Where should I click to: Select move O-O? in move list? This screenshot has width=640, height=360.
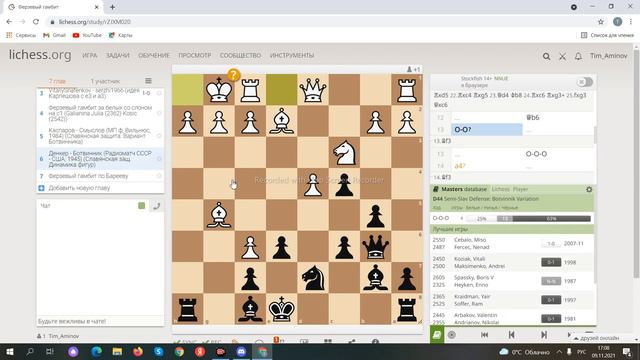point(487,129)
